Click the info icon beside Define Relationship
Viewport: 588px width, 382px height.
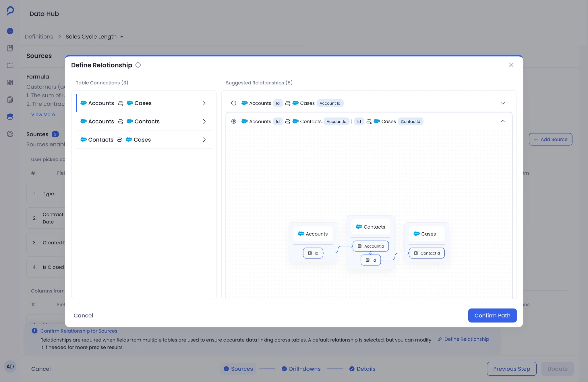point(138,65)
